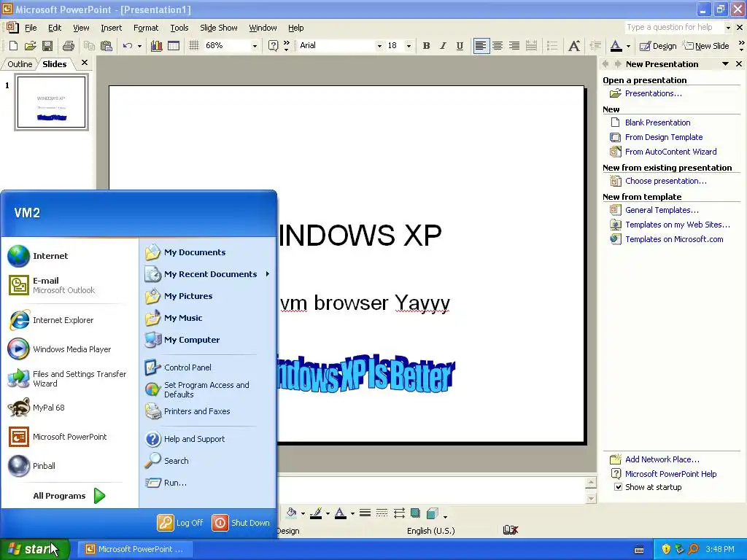Click Blank Presentation link
Screen dimensions: 747x560
657,122
